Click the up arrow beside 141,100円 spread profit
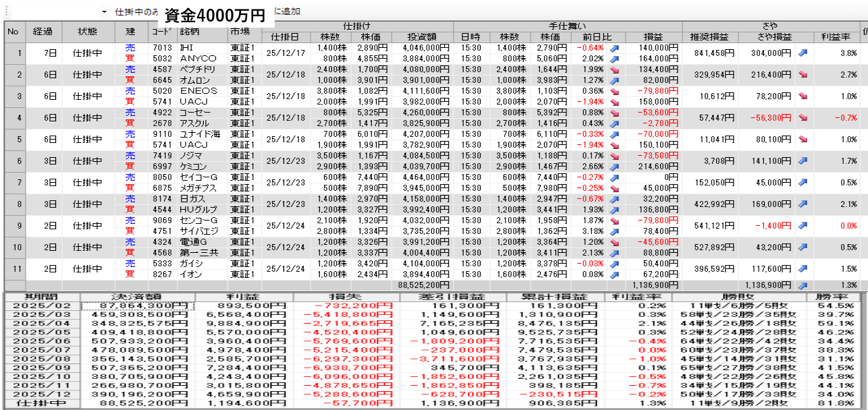 (803, 160)
